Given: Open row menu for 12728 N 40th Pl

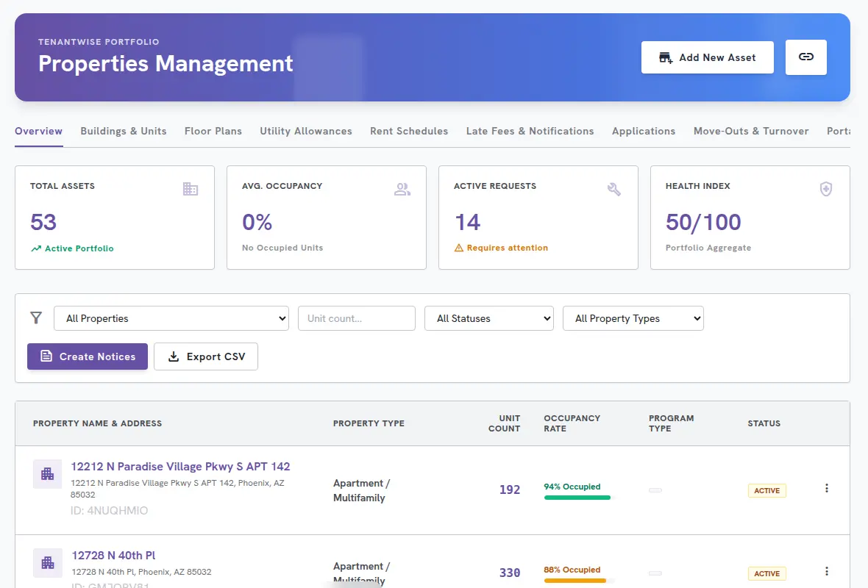Looking at the screenshot, I should pyautogui.click(x=827, y=571).
